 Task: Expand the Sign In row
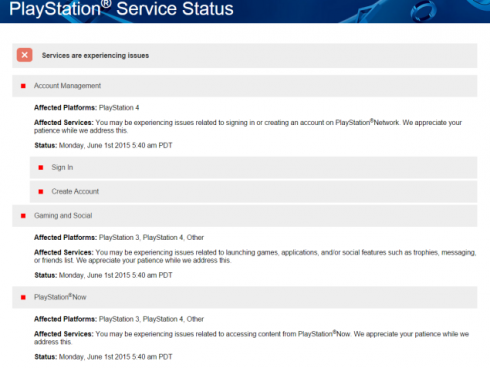[253, 168]
